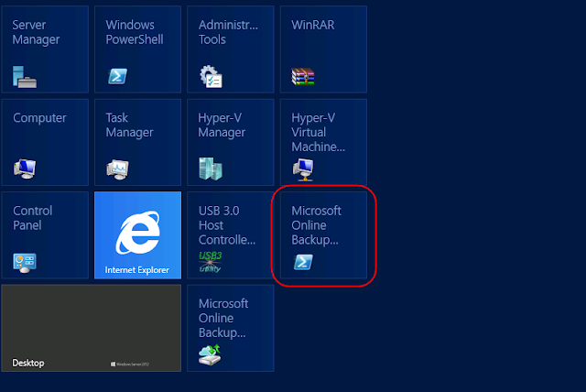Open the Server Manager tile icon

pos(25,77)
